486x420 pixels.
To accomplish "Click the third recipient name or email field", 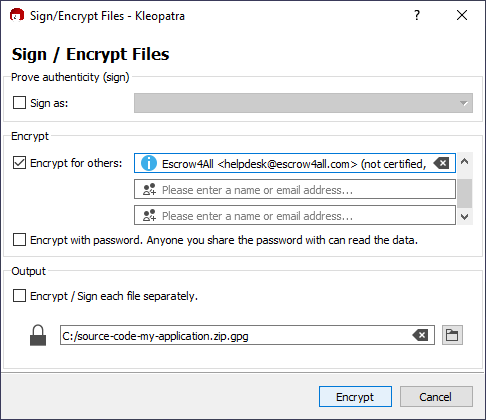I will (295, 215).
